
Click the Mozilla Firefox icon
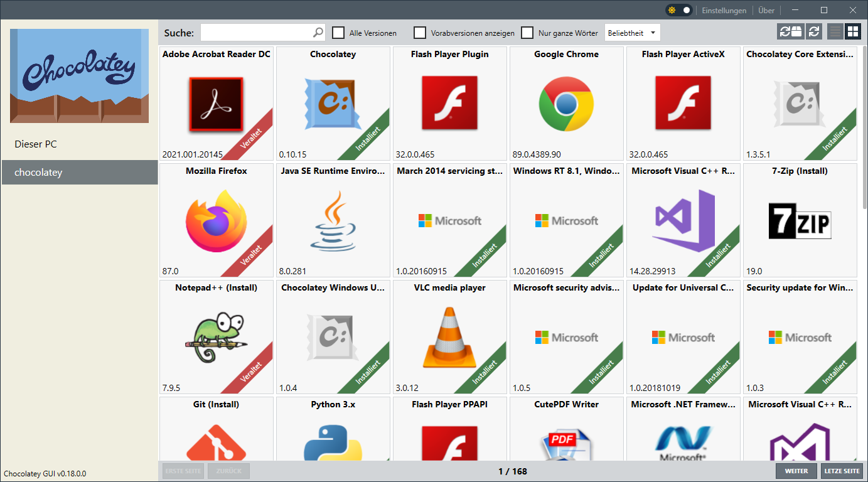tap(217, 220)
